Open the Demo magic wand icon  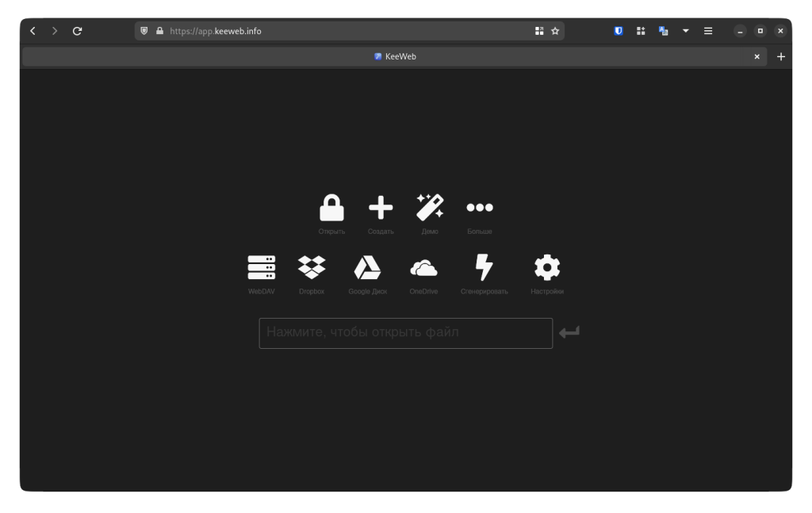click(430, 207)
